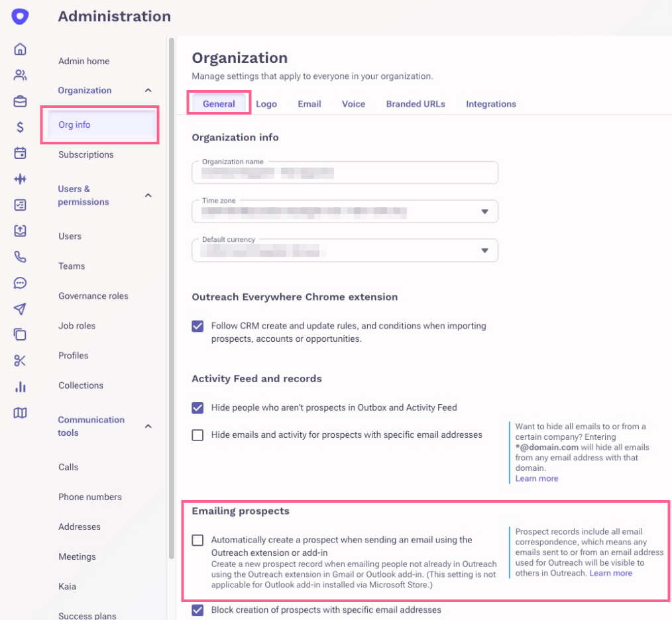Image resolution: width=672 pixels, height=620 pixels.
Task: Open Job roles in the sidebar
Action: tap(77, 326)
